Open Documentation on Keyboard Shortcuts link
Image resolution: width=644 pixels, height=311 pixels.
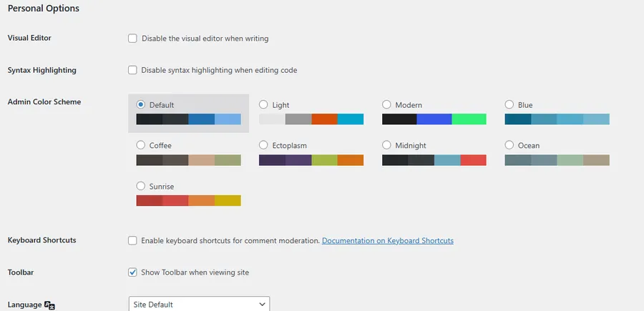(387, 241)
